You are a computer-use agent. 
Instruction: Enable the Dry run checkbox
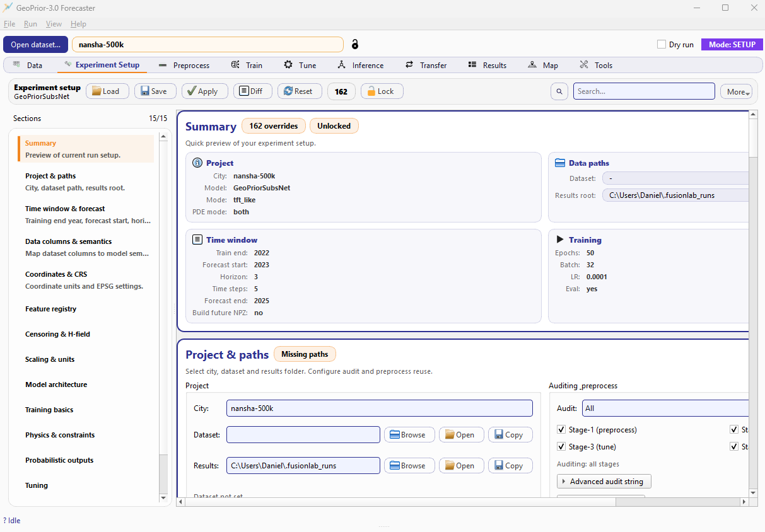[662, 45]
